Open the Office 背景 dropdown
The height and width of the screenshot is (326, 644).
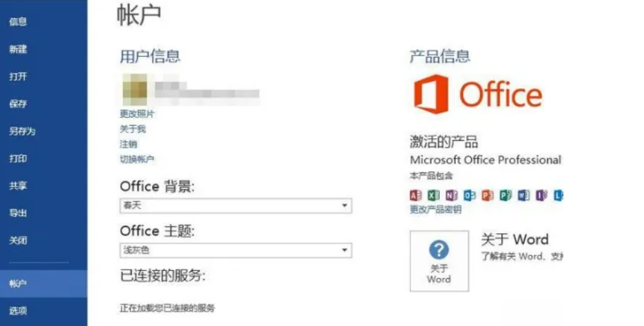[x=236, y=206]
